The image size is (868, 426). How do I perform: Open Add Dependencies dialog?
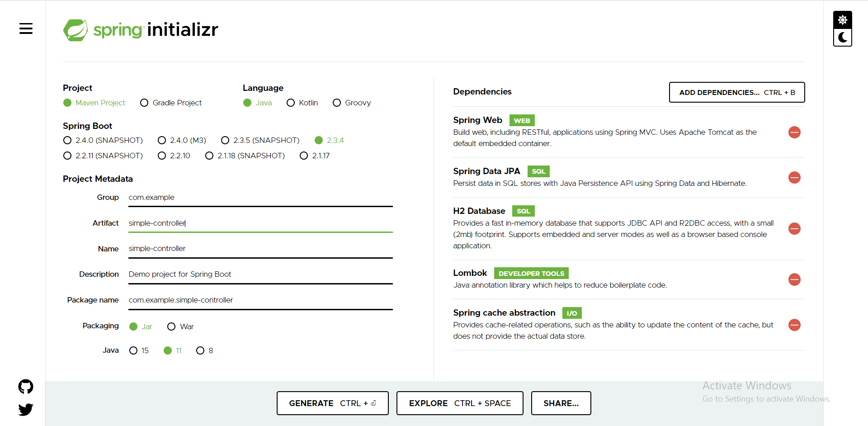pyautogui.click(x=737, y=92)
